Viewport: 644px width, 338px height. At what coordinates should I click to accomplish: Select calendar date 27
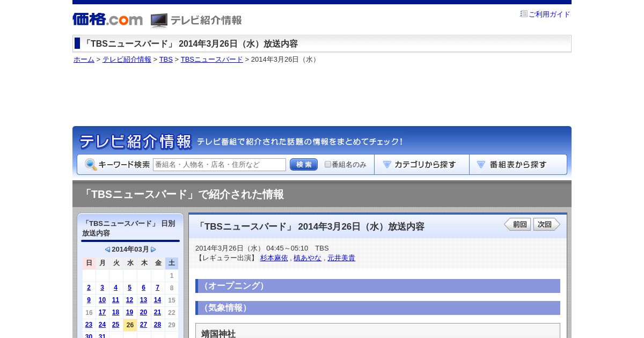coord(143,325)
